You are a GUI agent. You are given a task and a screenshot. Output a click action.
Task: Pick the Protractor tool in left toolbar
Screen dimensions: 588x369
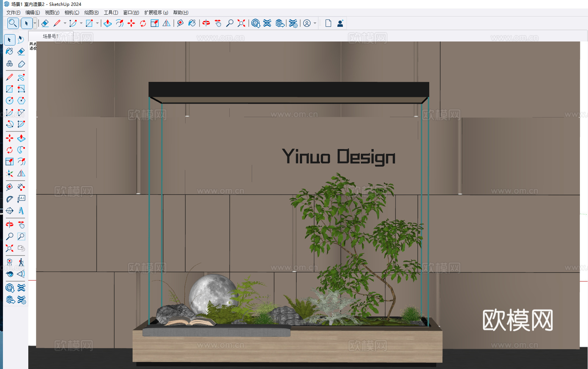pos(10,199)
